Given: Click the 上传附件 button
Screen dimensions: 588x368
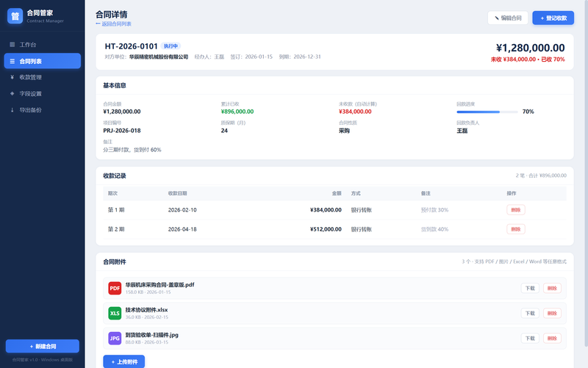Looking at the screenshot, I should click(124, 361).
